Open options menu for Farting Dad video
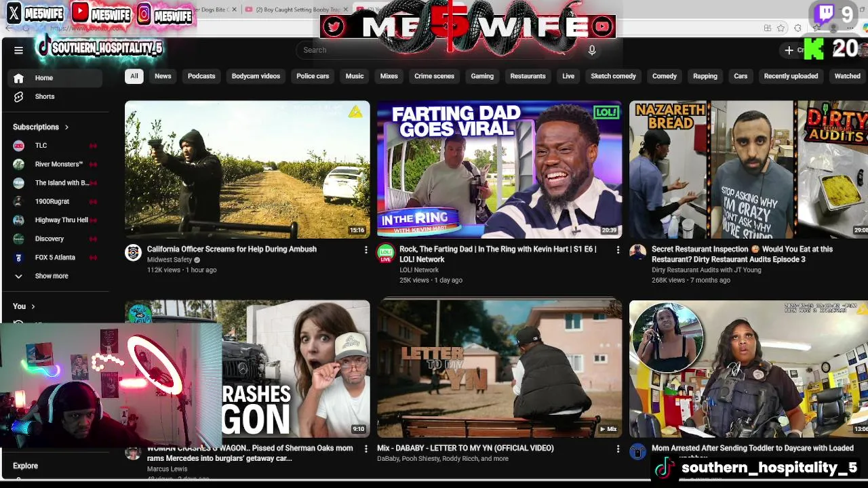Screen dimensions: 868x488 pyautogui.click(x=618, y=250)
